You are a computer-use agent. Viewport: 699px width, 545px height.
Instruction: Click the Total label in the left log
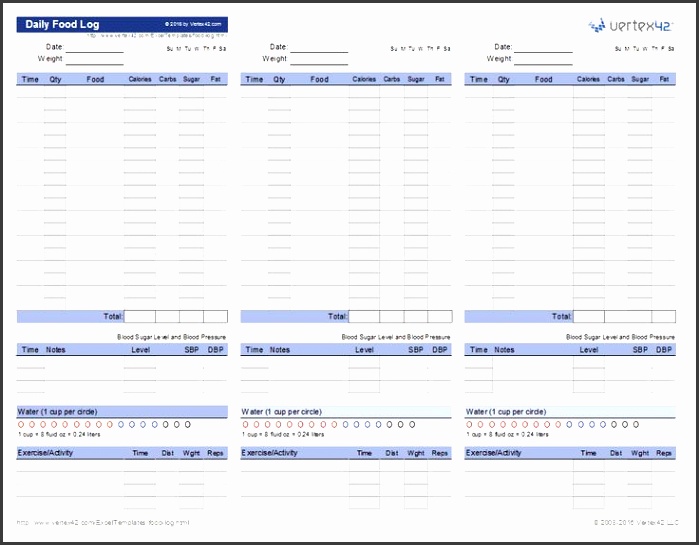tap(113, 316)
